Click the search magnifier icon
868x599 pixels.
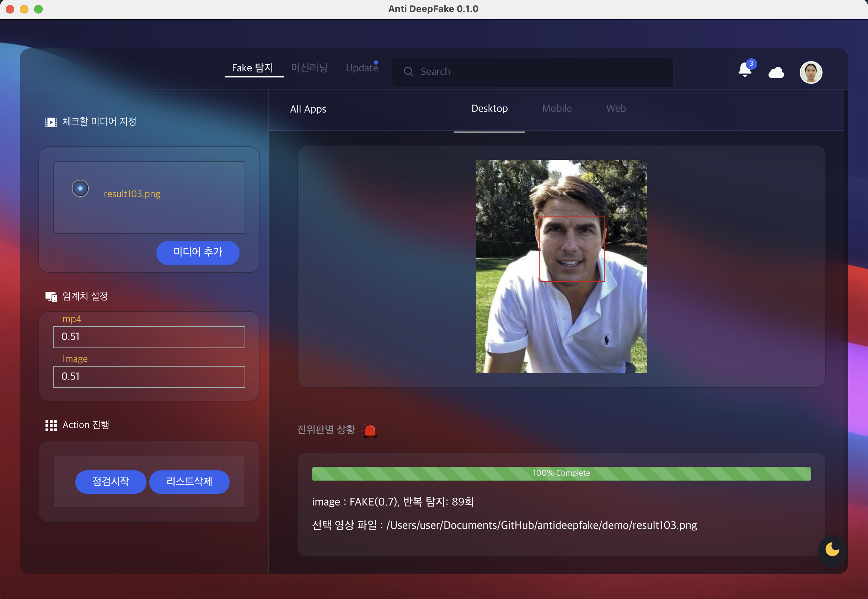click(x=408, y=72)
